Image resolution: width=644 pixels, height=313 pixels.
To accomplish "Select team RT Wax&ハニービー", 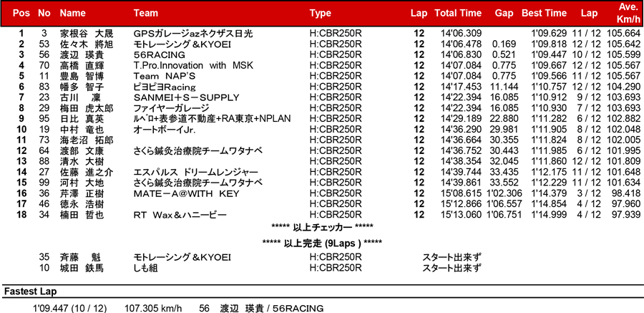I will point(180,215).
